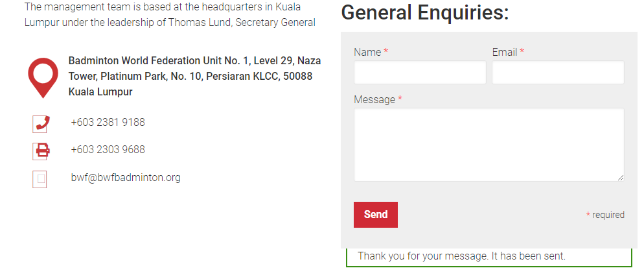
Task: Click inside the Message text area
Action: [x=489, y=145]
